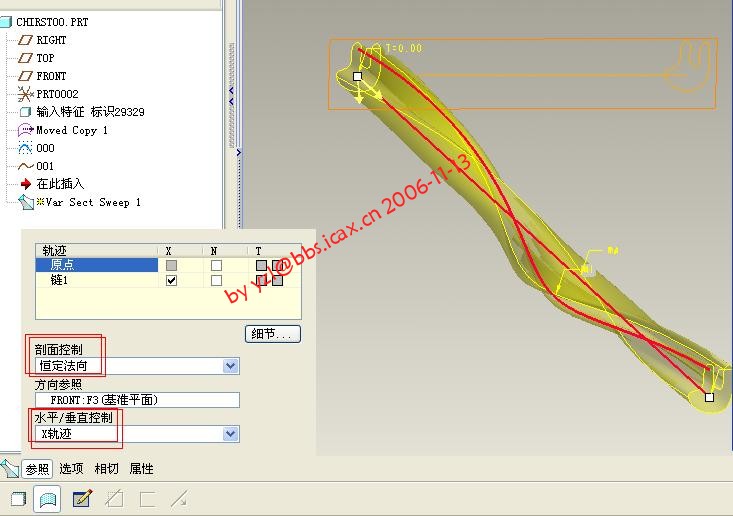Click the bottom-right trajectory endpoint handle
The height and width of the screenshot is (516, 733).
[x=709, y=397]
